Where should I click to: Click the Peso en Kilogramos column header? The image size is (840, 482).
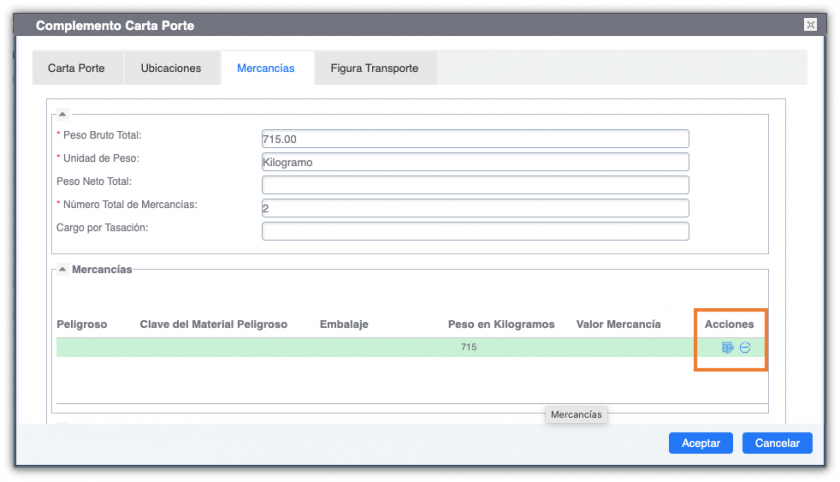[x=500, y=324]
